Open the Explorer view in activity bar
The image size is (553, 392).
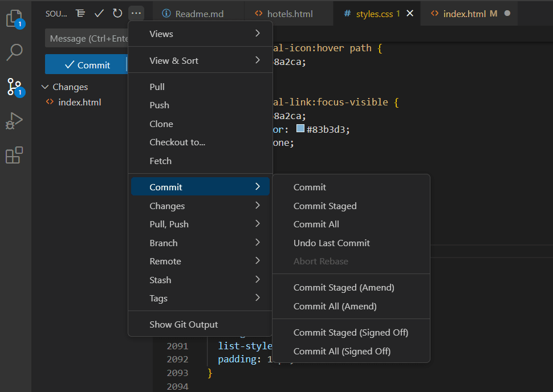[x=15, y=18]
